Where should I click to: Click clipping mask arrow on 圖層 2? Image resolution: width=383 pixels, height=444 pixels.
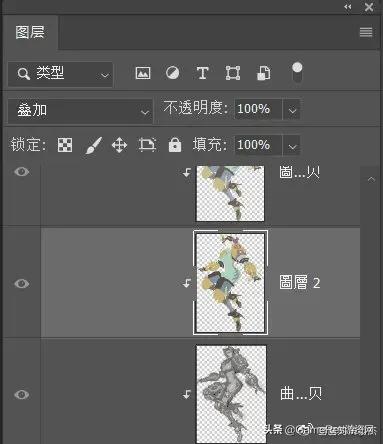coord(187,283)
